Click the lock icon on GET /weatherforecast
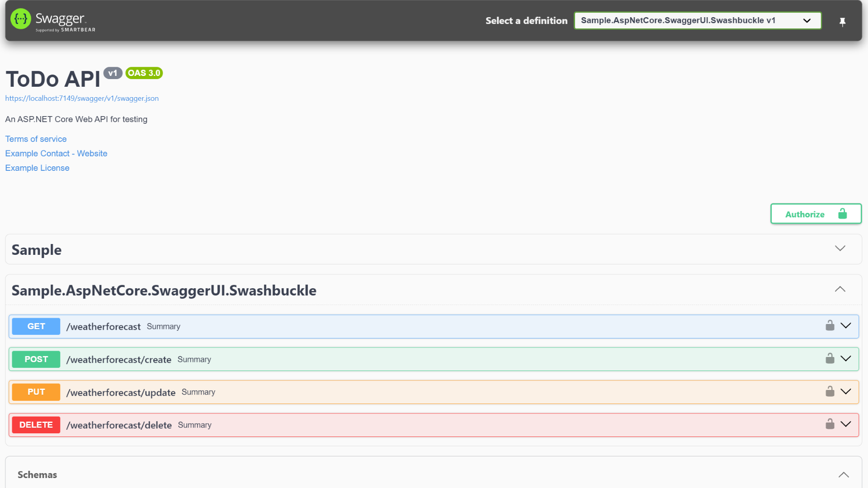 (x=830, y=326)
